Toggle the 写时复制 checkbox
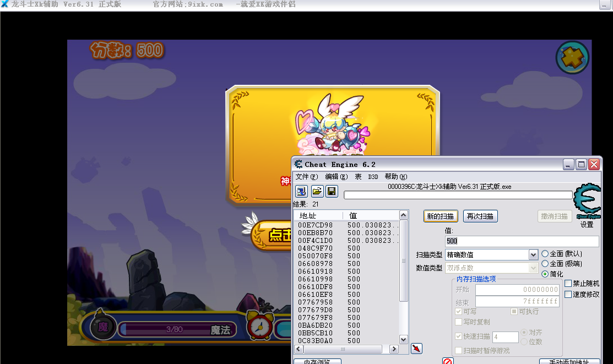Image resolution: width=613 pixels, height=364 pixels. click(x=459, y=322)
